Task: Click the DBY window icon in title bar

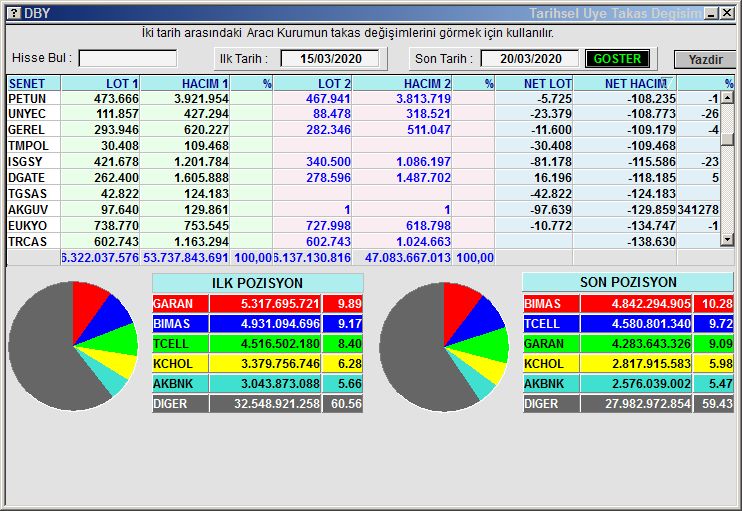Action: [x=12, y=13]
